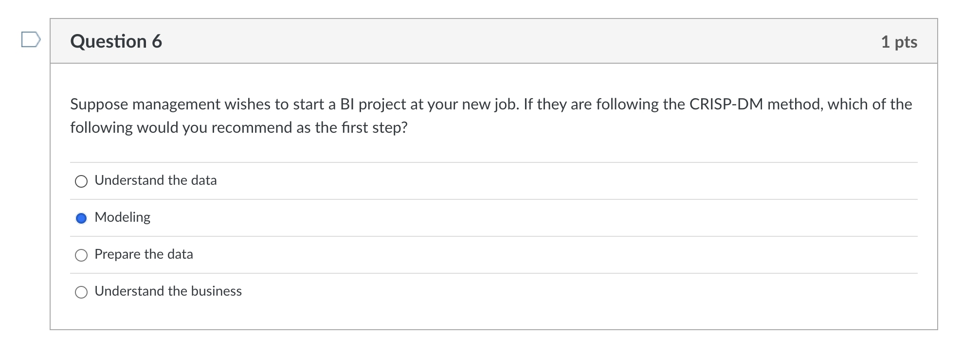Flag Question 6 with the bookmark icon

[30, 39]
